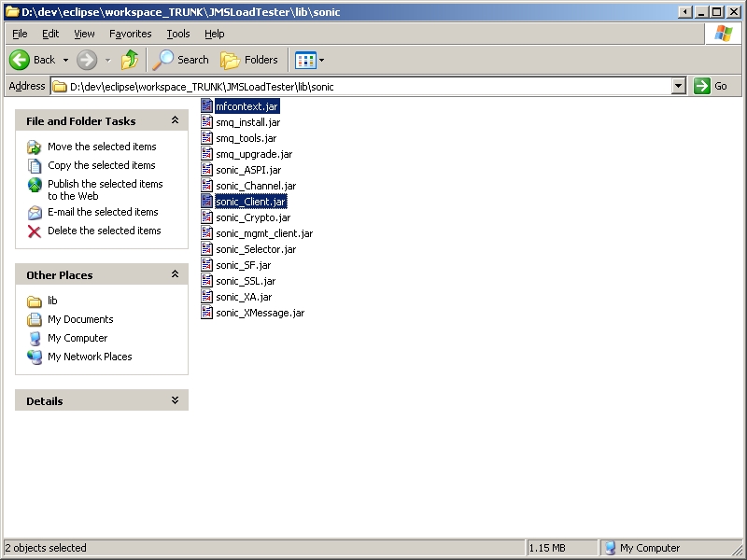
Task: Click the sonic_SF.jar file icon
Action: pos(206,265)
